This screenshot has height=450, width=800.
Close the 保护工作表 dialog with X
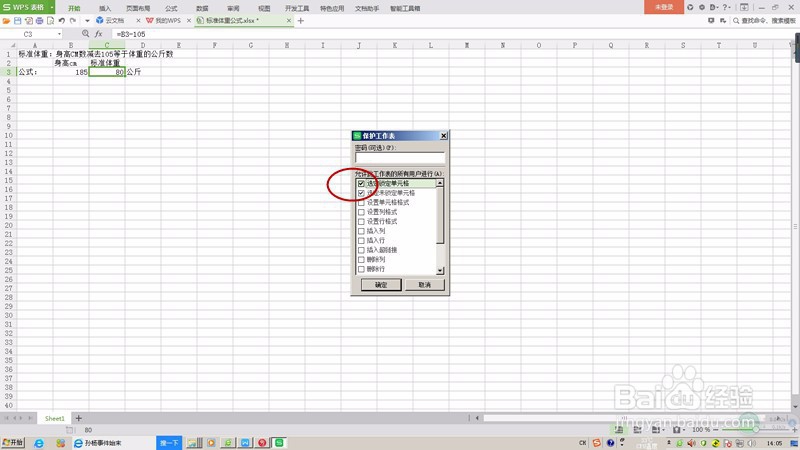[443, 136]
